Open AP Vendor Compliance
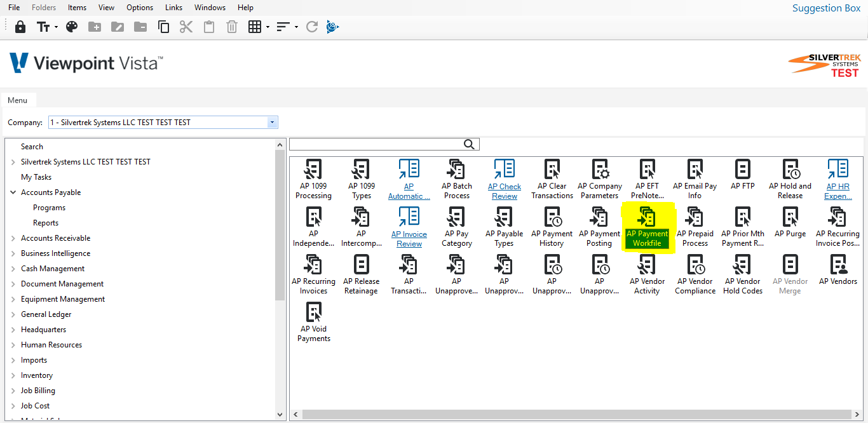The image size is (868, 423). pos(695,275)
